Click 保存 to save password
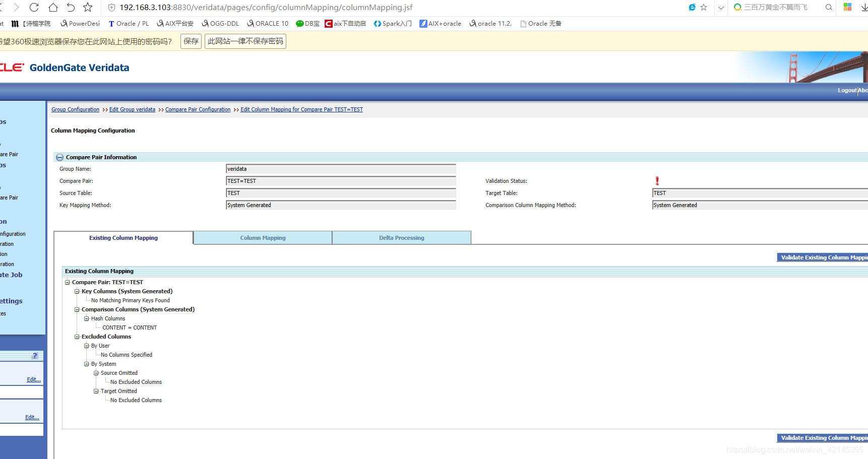Image resolution: width=868 pixels, height=459 pixels. click(191, 41)
